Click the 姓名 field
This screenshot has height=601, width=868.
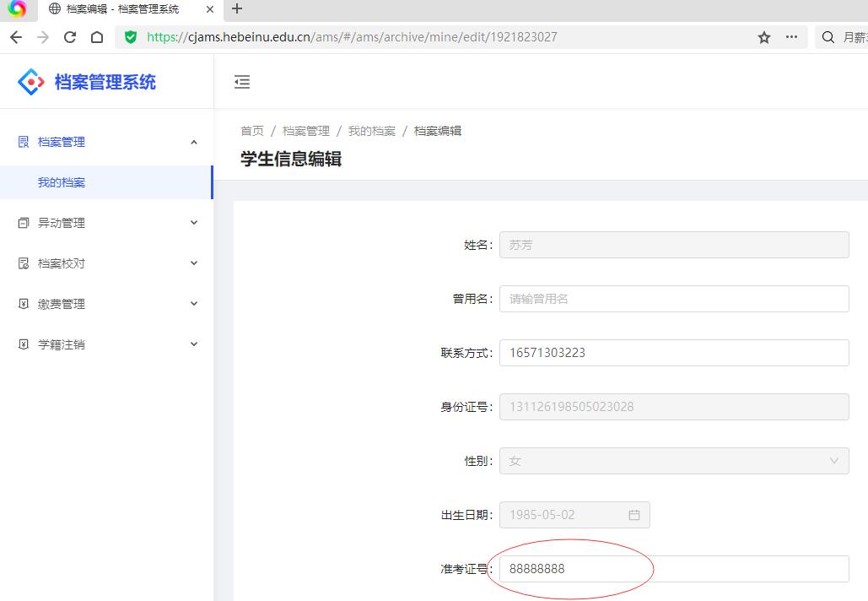[674, 245]
